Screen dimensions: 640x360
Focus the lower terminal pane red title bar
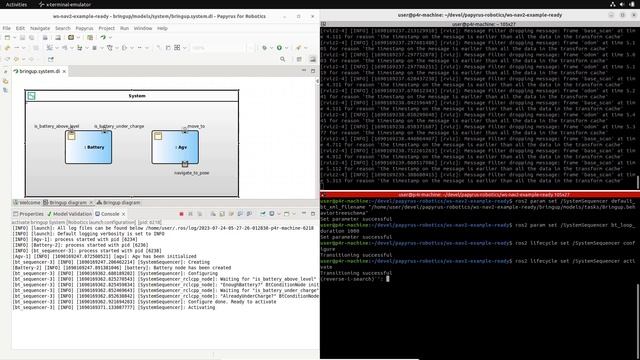(480, 195)
